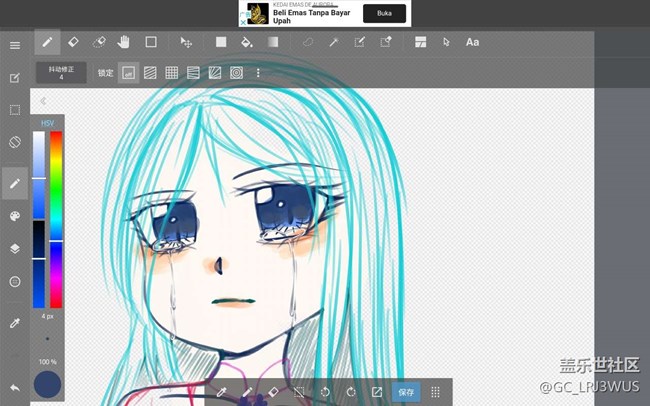Screen dimensions: 650x406
Task: Choose the Hand pan tool
Action: coord(125,42)
